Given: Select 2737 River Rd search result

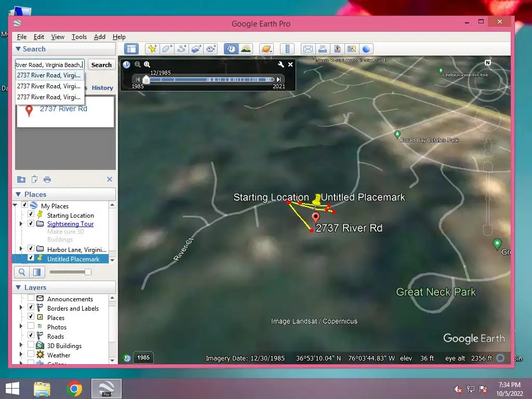Looking at the screenshot, I should [x=63, y=109].
